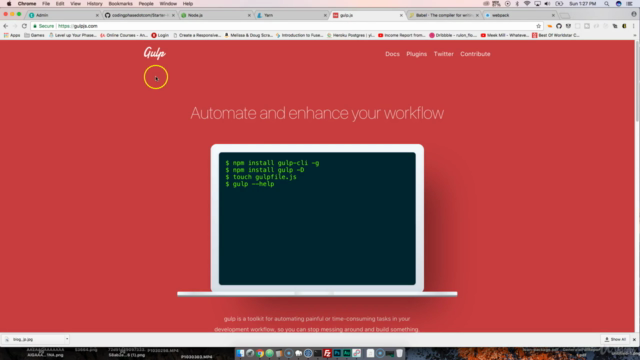Open the File menu
This screenshot has width=640, height=360.
click(x=46, y=4)
